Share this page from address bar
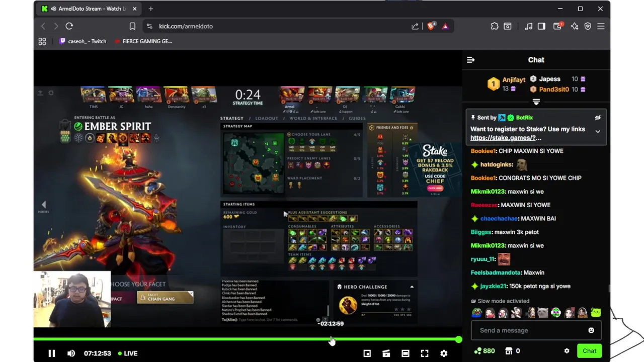This screenshot has height=362, width=644. (415, 26)
